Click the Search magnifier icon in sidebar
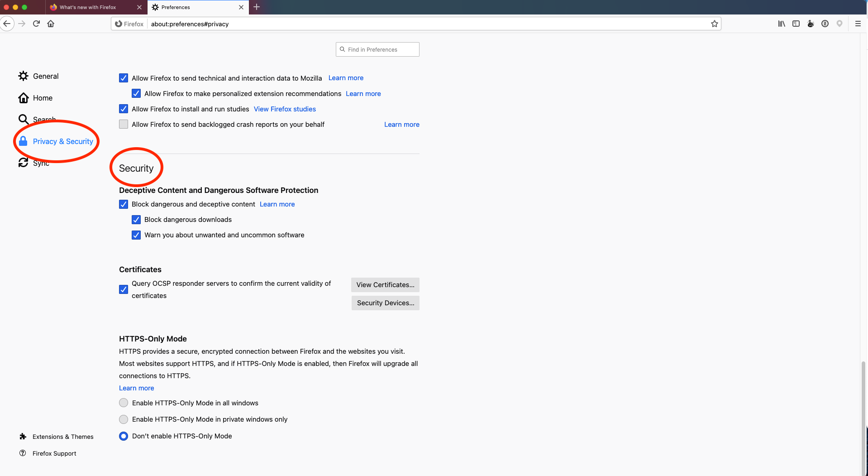 (x=23, y=119)
